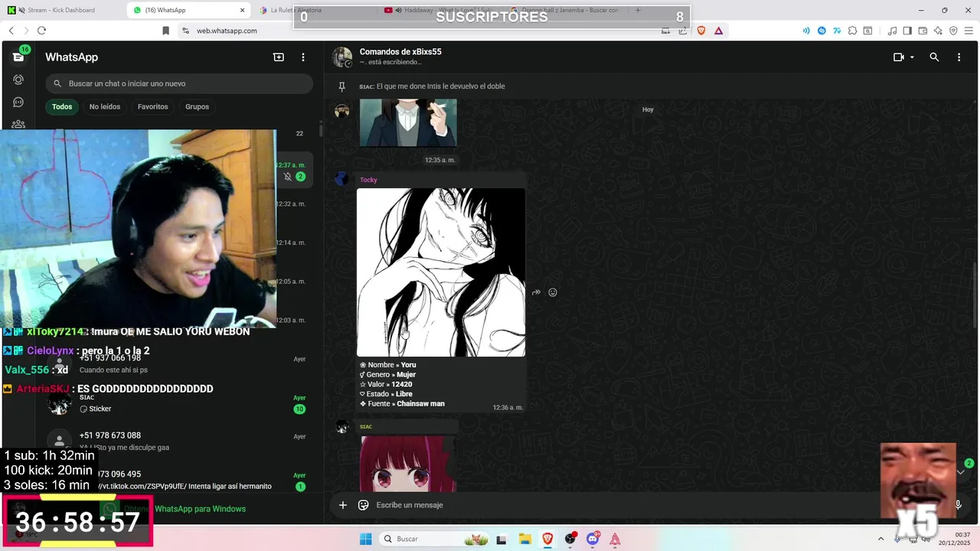Open the site settings icon in the address bar

pos(185,31)
